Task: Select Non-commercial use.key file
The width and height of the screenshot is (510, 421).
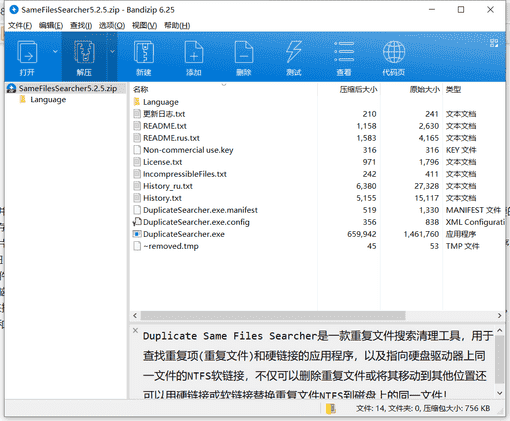Action: point(188,150)
